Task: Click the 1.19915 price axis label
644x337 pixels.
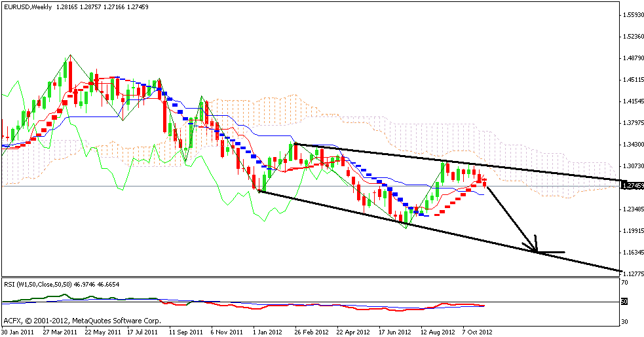Action: (633, 231)
